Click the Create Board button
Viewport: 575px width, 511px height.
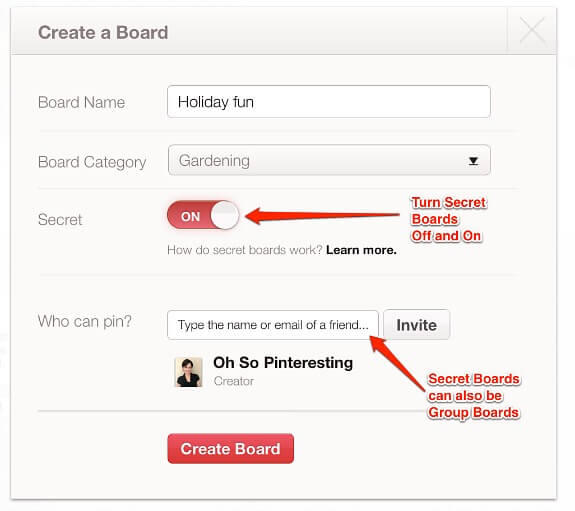[x=230, y=449]
